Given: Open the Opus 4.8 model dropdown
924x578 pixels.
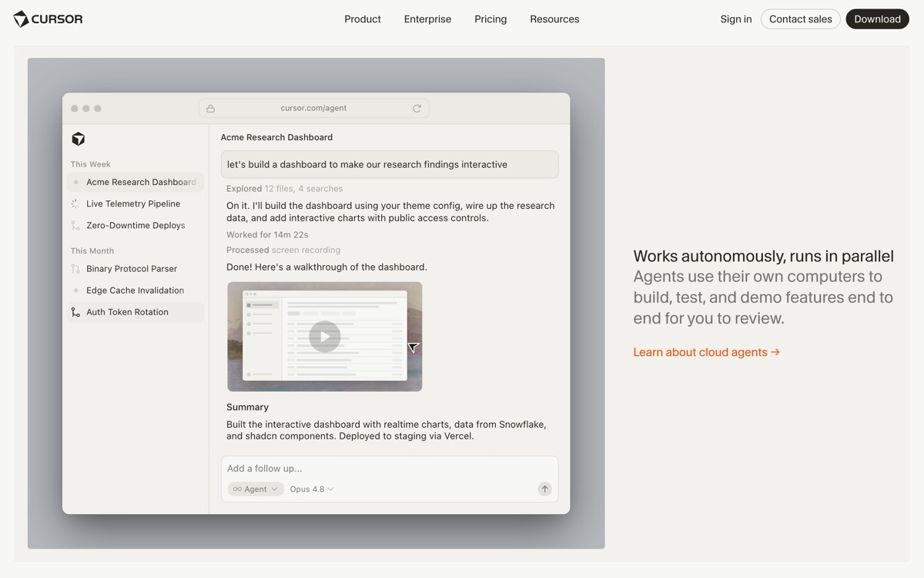Looking at the screenshot, I should pyautogui.click(x=312, y=489).
